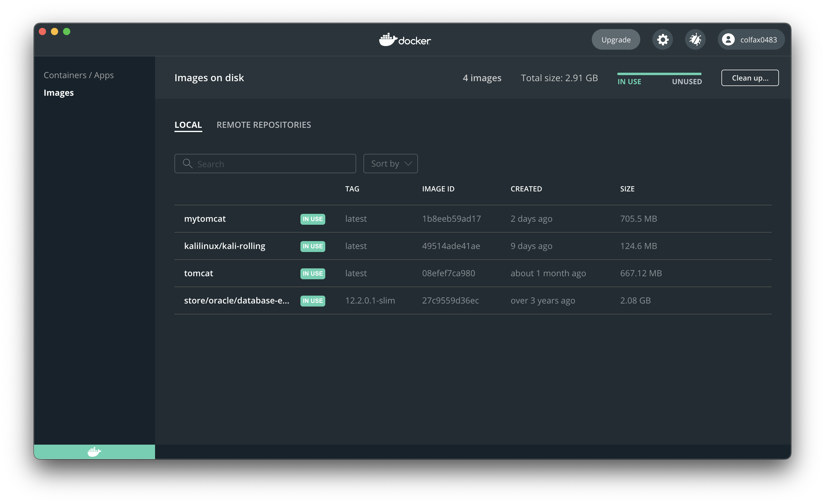Screen dimensions: 825x504
Task: Click the troubleshoot bug icon
Action: [x=695, y=39]
